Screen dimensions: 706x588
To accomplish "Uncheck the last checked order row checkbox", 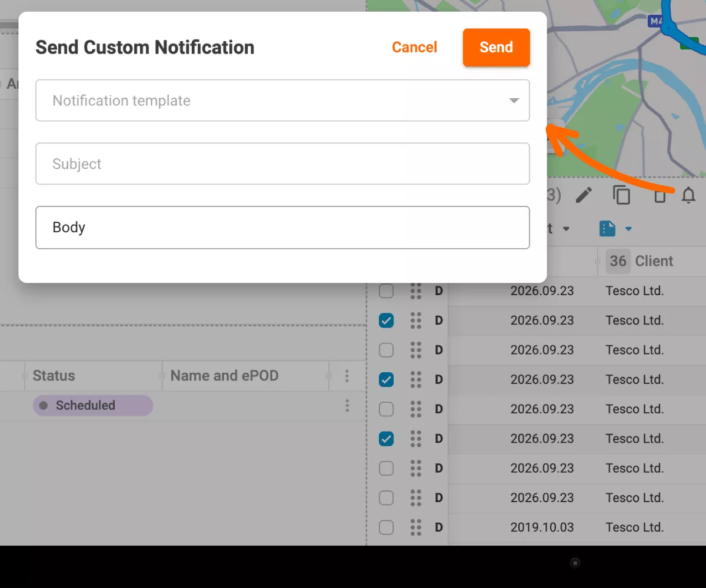I will 386,439.
